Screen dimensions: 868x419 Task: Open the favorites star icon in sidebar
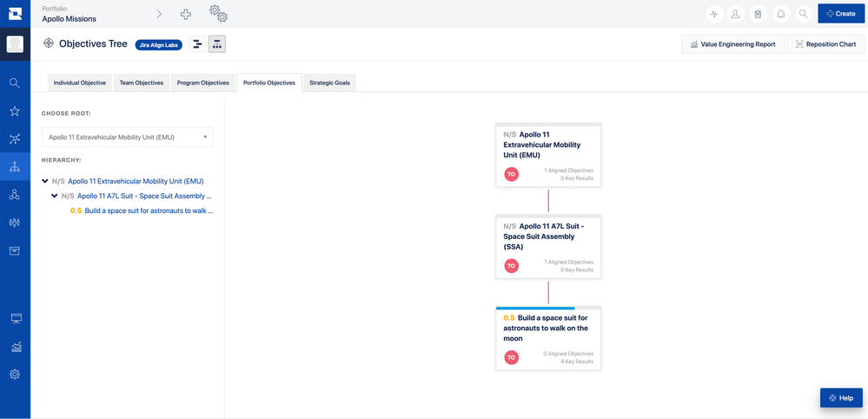(x=15, y=111)
